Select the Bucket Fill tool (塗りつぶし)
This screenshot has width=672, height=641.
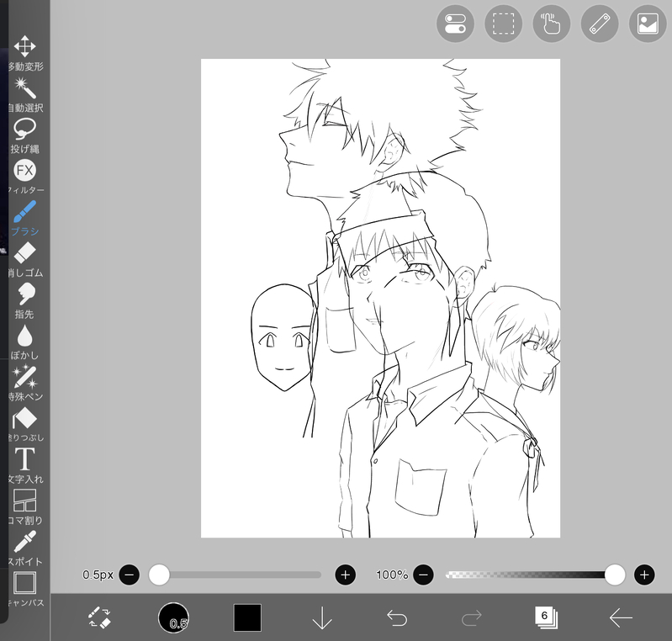tap(25, 424)
